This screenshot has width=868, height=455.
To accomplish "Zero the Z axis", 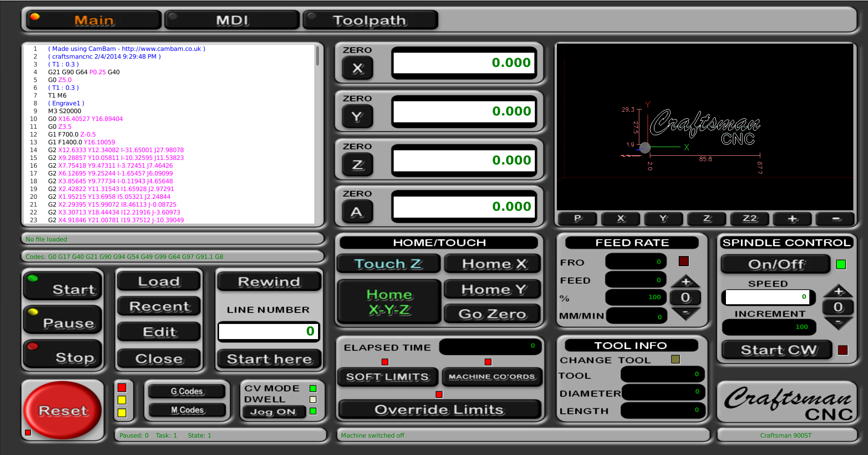I will tap(357, 165).
